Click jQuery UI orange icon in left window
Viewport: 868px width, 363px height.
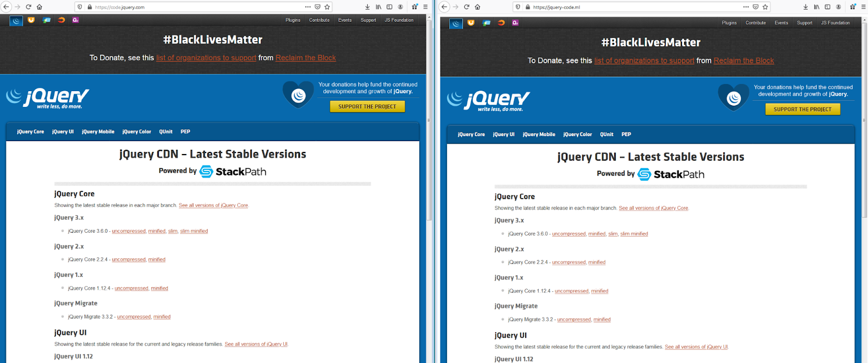(31, 20)
